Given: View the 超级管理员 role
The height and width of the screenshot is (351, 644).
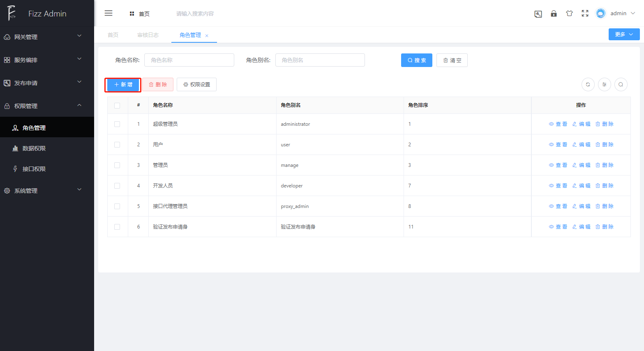Looking at the screenshot, I should coord(558,124).
